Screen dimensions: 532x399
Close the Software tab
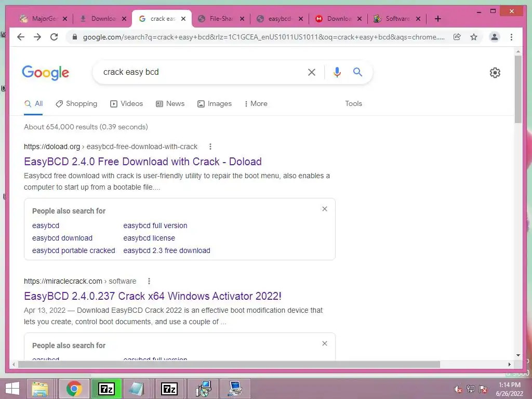click(x=418, y=19)
